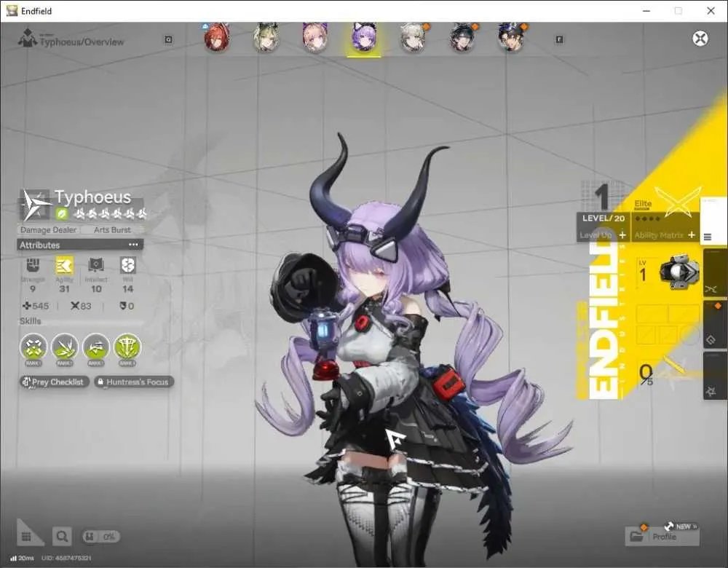Screen dimensions: 728x568
Task: Click the green element icon under Typhoeus
Action: pyautogui.click(x=62, y=214)
